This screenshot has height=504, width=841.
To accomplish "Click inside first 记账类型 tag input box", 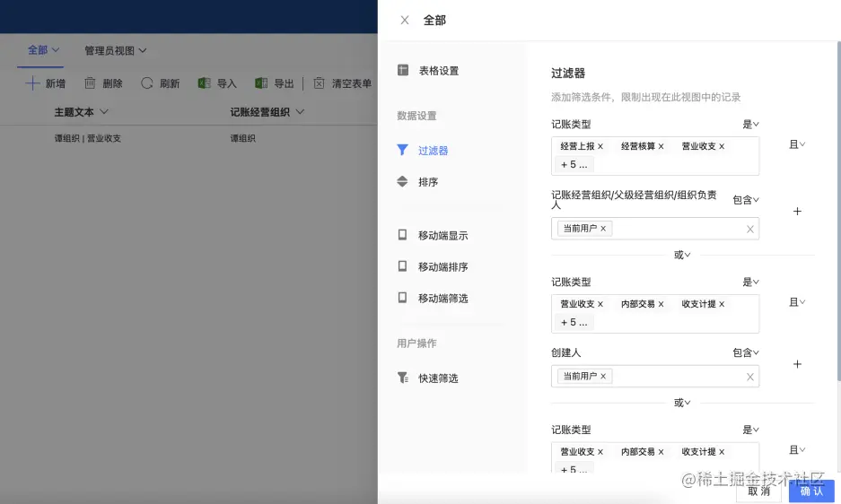I will click(x=655, y=156).
